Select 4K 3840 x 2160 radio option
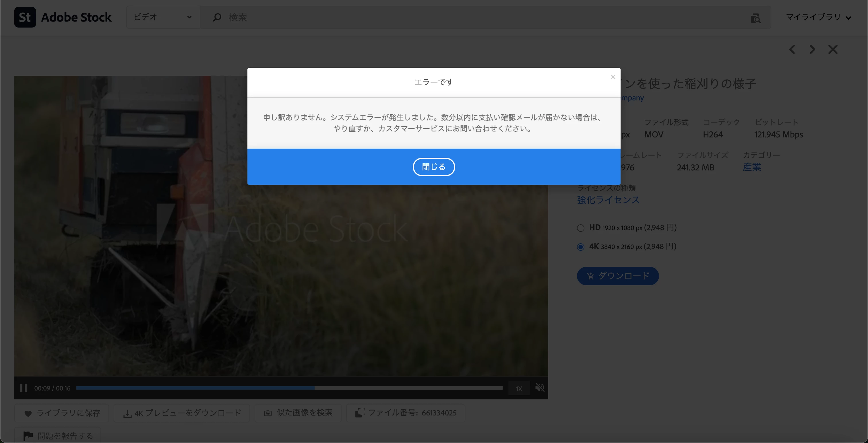This screenshot has width=868, height=443. click(581, 247)
